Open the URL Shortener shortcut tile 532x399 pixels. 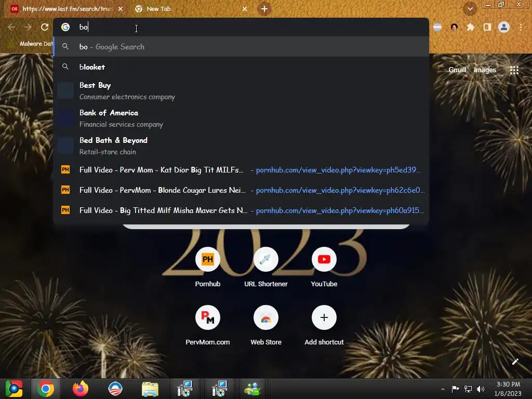tap(266, 268)
